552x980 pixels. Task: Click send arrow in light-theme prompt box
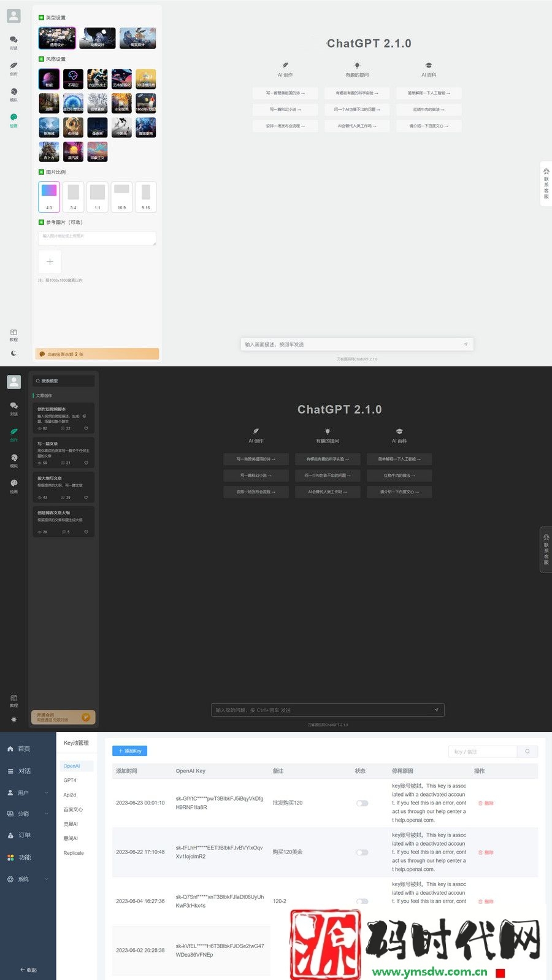pos(466,344)
